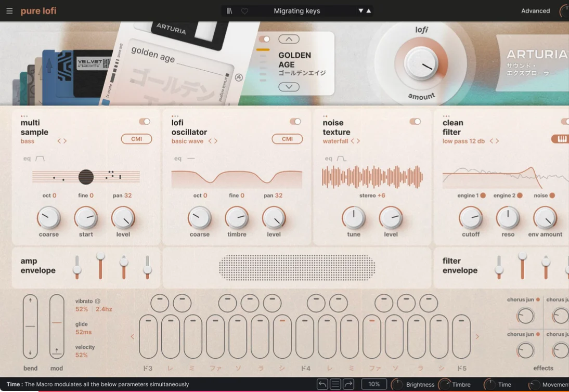Disable the noise texture switch
This screenshot has width=569, height=392.
pos(415,122)
